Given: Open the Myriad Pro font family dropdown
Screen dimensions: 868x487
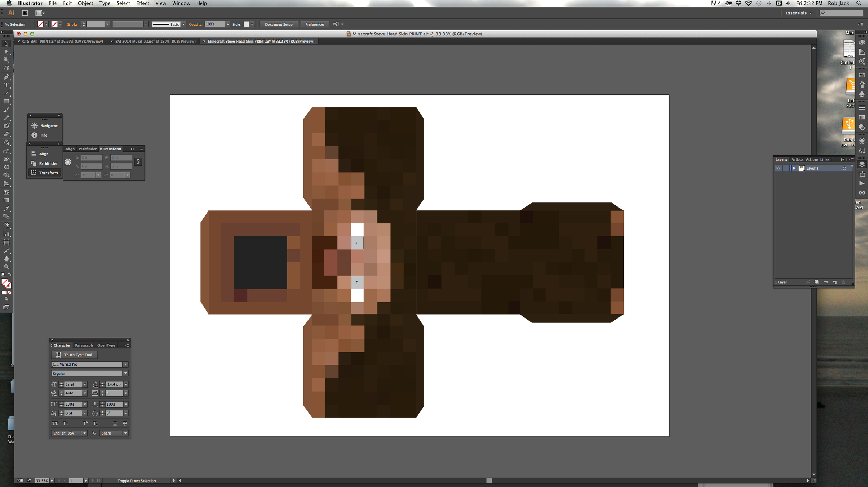Looking at the screenshot, I should (x=125, y=364).
